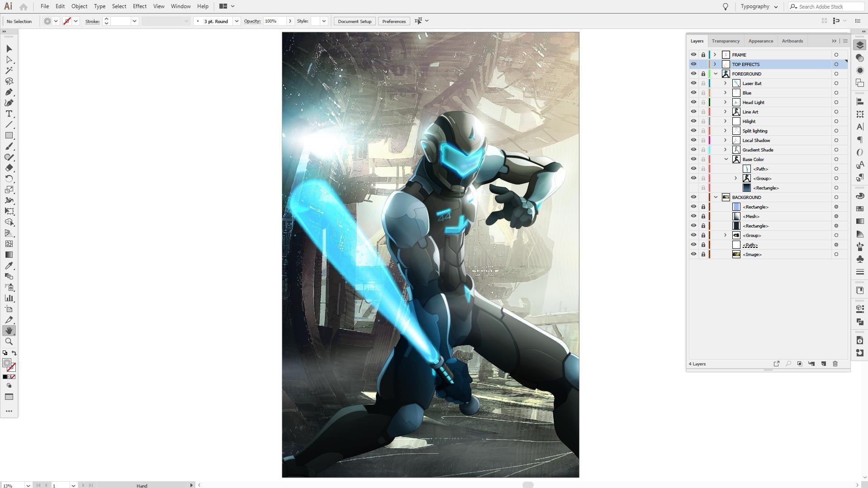
Task: Select the Lasso tool
Action: [x=9, y=81]
